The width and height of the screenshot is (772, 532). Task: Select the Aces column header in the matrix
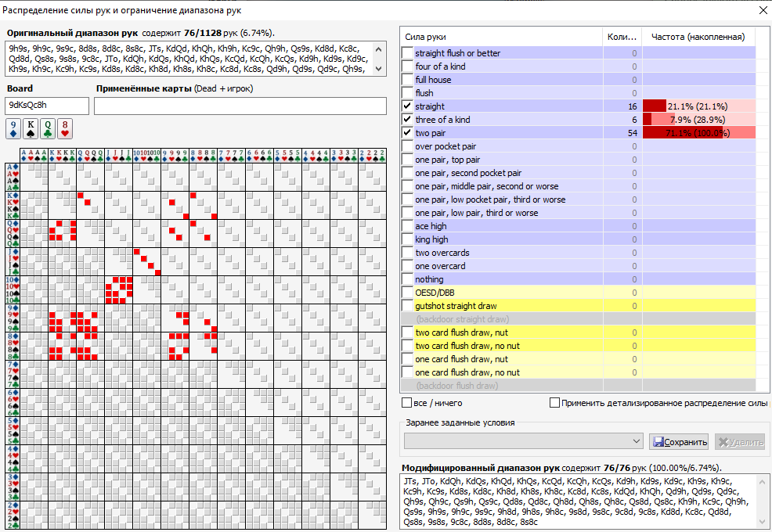[34, 156]
